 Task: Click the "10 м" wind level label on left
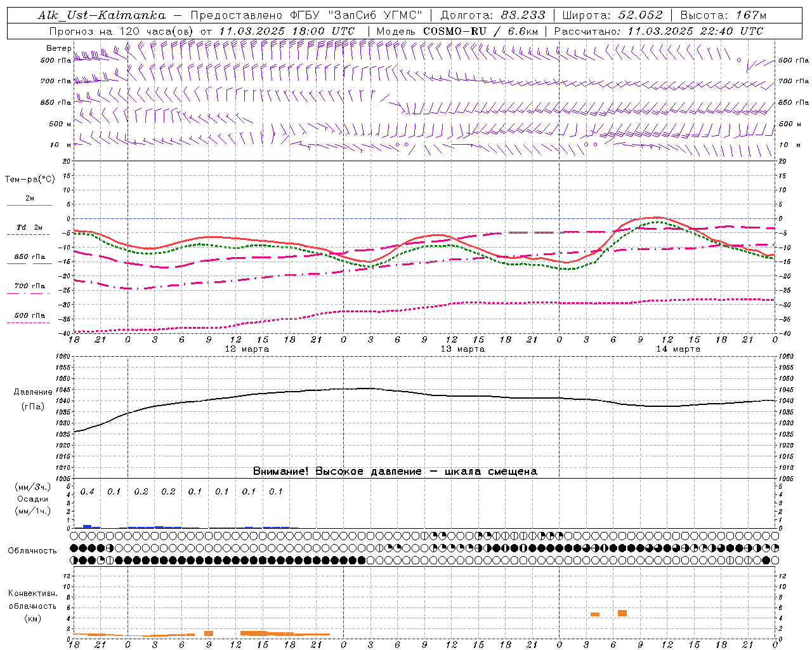[60, 145]
